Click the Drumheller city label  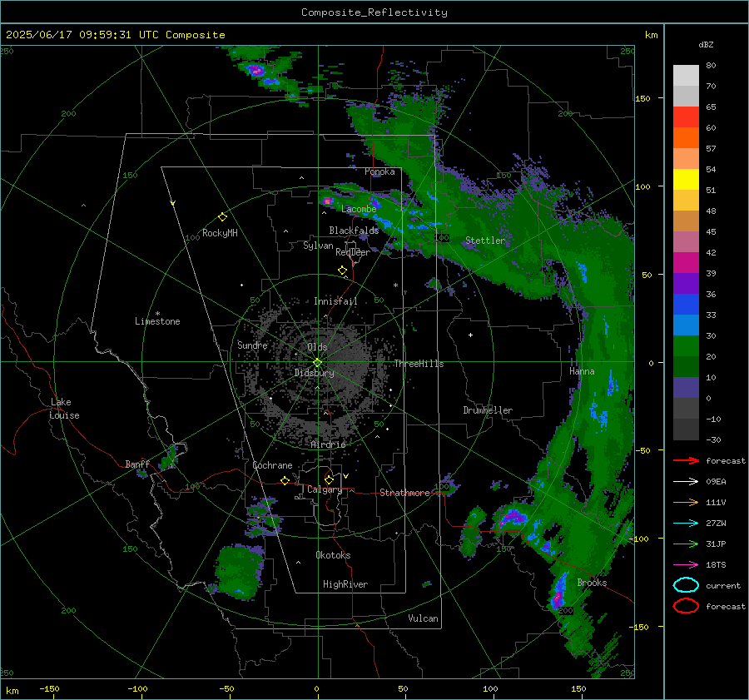click(488, 410)
